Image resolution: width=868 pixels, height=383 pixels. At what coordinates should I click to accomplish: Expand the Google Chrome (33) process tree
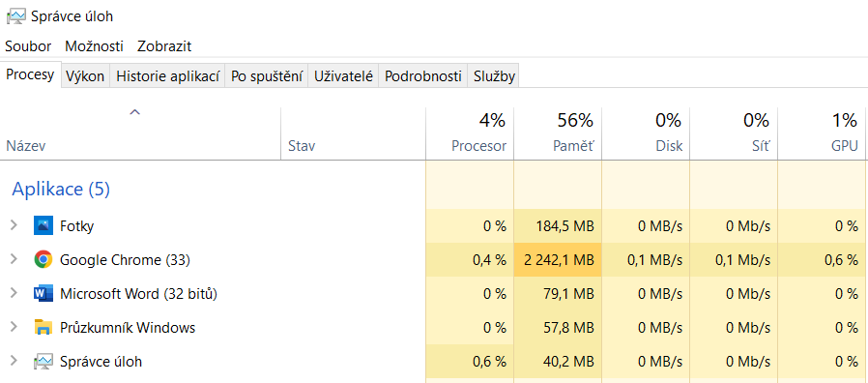click(14, 259)
